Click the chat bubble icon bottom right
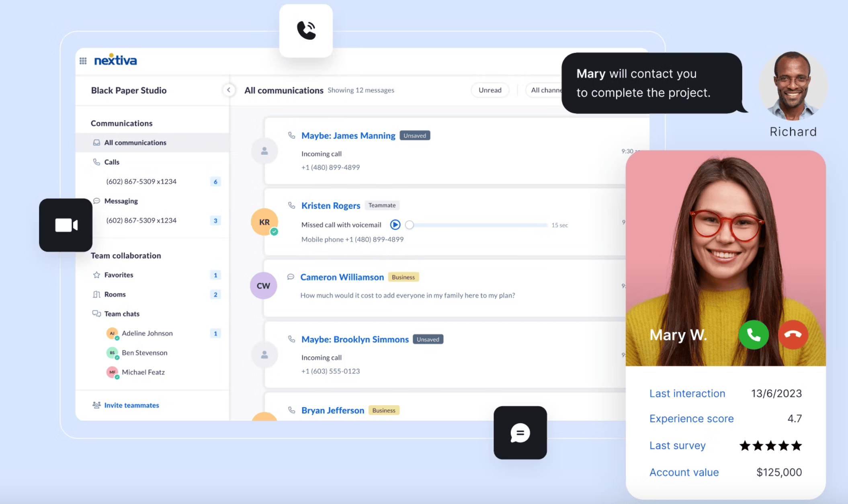The height and width of the screenshot is (504, 848). (520, 432)
